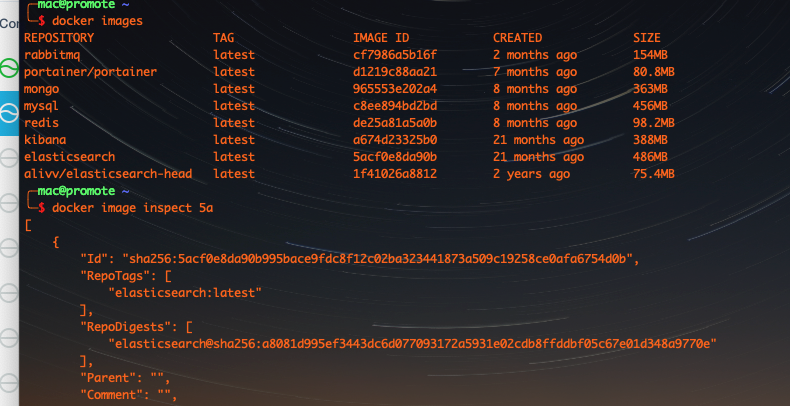This screenshot has width=790, height=406.
Task: Click the latest tag in mongo row
Action: click(234, 89)
